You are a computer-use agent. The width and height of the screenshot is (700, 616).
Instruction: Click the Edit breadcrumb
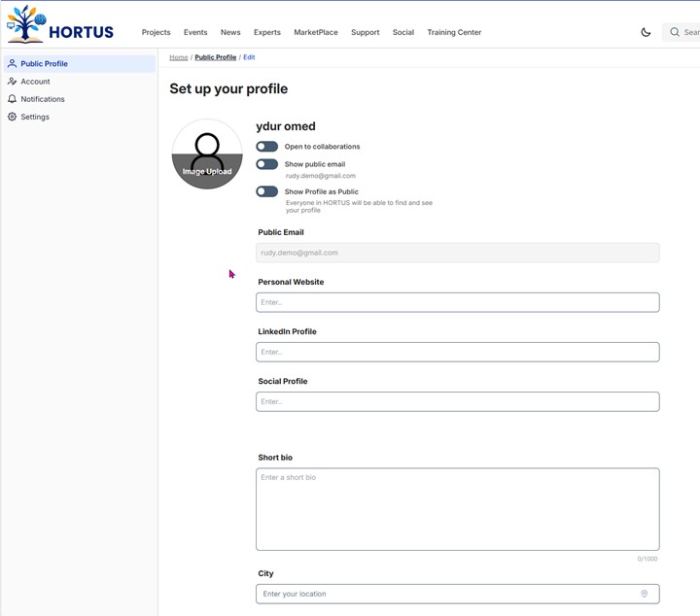pos(249,57)
